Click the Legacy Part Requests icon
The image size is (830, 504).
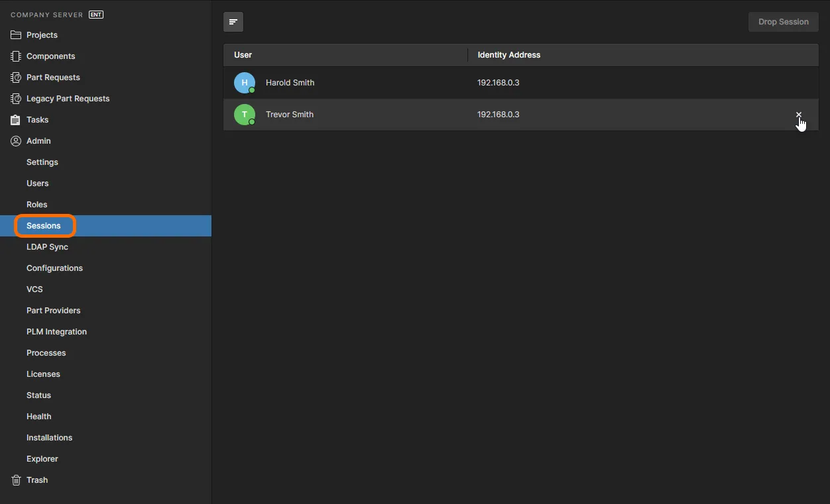(16, 99)
